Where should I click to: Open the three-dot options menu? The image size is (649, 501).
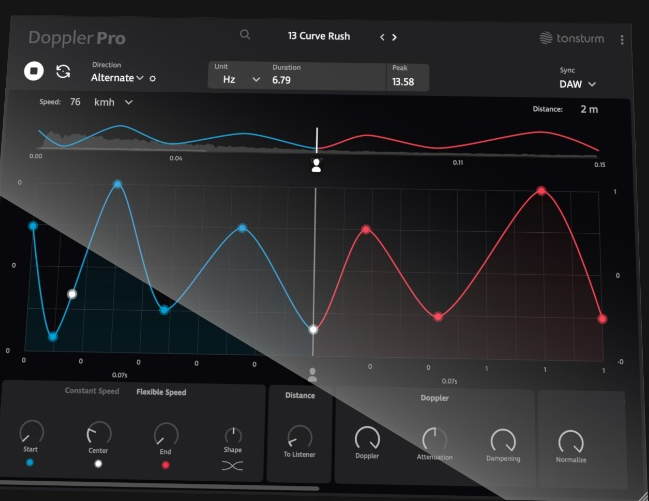click(x=622, y=40)
